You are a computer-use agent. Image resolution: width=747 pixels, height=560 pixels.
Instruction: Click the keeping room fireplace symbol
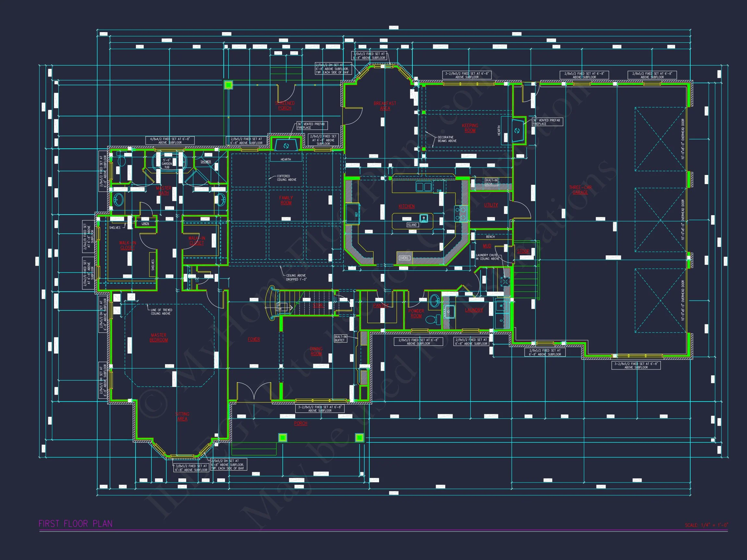pos(517,131)
